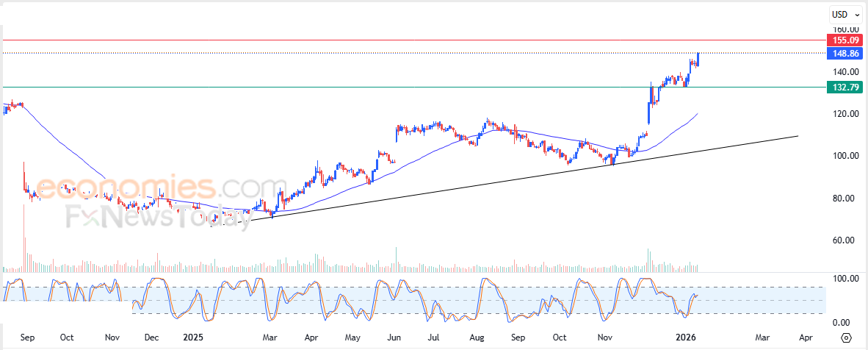Open the USD currency dropdown
This screenshot has width=868, height=350.
pyautogui.click(x=845, y=14)
